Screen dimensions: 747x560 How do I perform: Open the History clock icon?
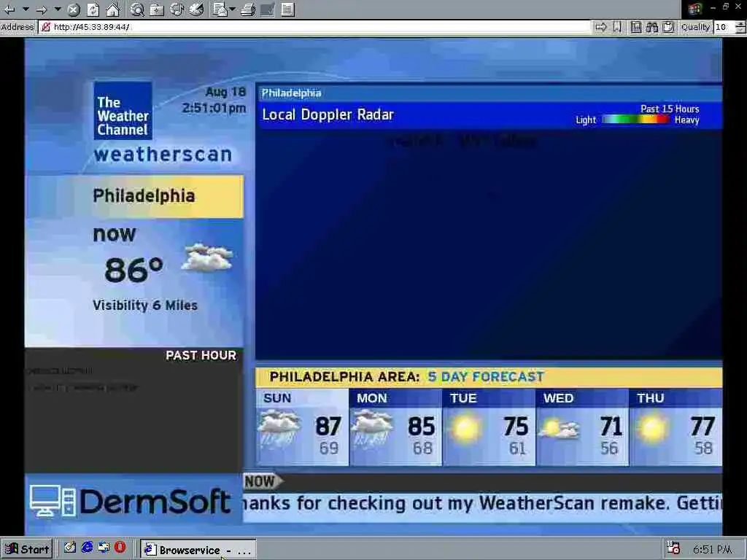(x=196, y=9)
